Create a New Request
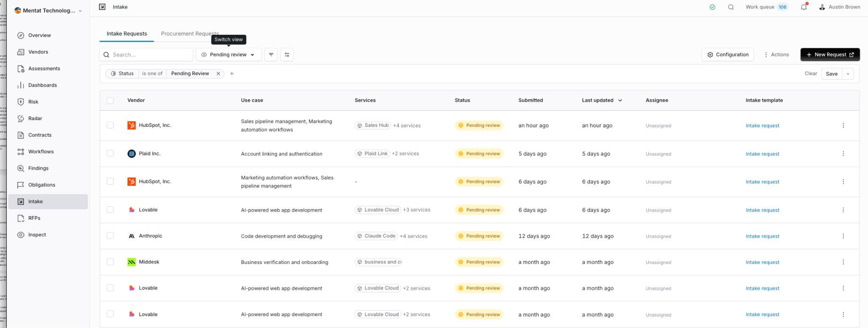Screen dimensions: 868x328 click(830, 54)
